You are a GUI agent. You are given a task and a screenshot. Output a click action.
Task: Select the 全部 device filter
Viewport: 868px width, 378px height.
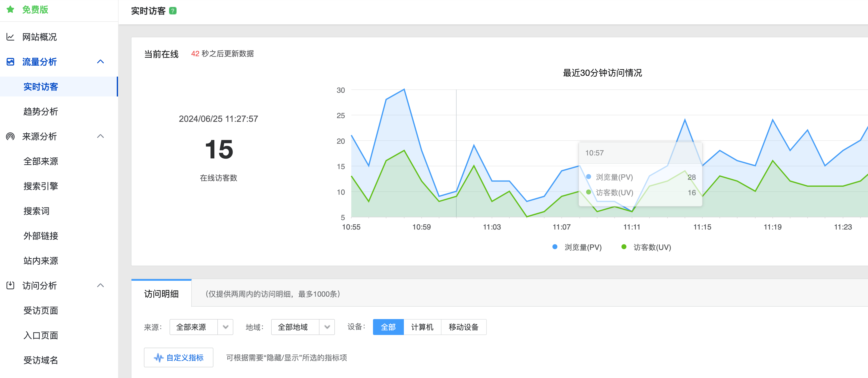click(x=388, y=327)
